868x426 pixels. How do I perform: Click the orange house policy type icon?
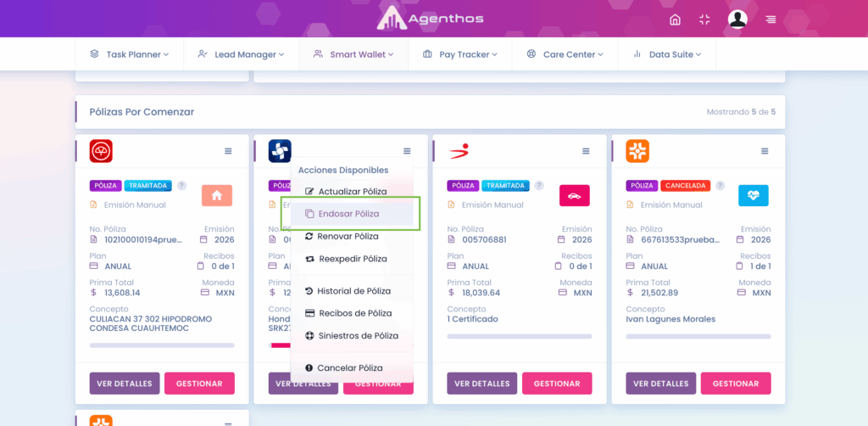pos(217,195)
